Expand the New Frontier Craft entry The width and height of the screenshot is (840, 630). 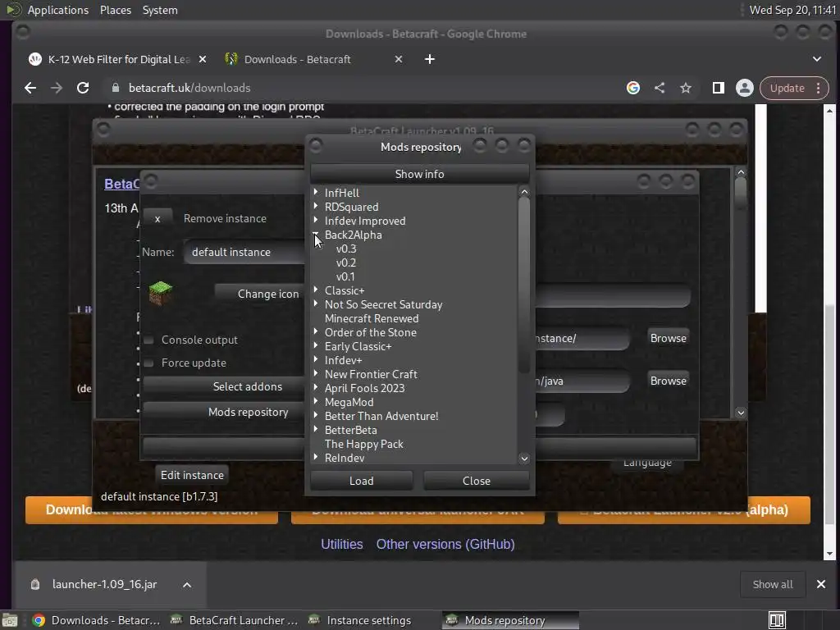point(316,373)
